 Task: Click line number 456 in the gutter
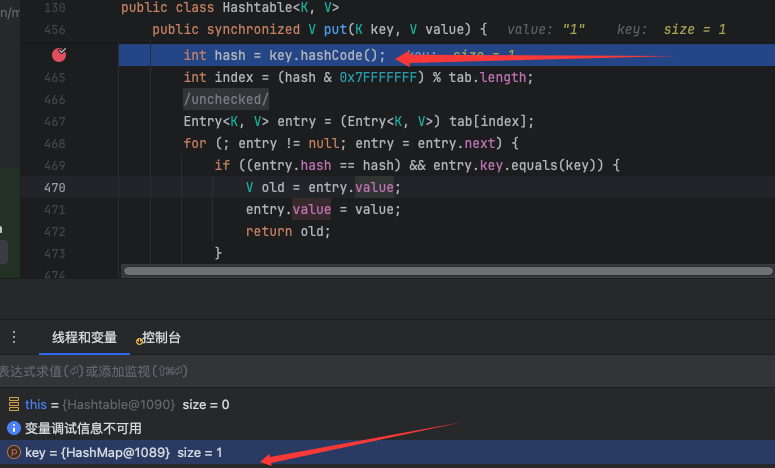click(x=55, y=30)
